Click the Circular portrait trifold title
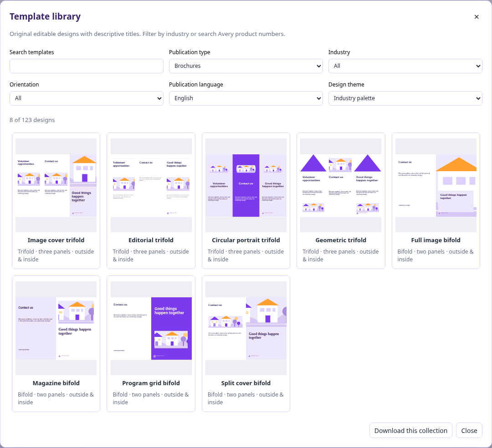The image size is (492, 448). tap(246, 240)
